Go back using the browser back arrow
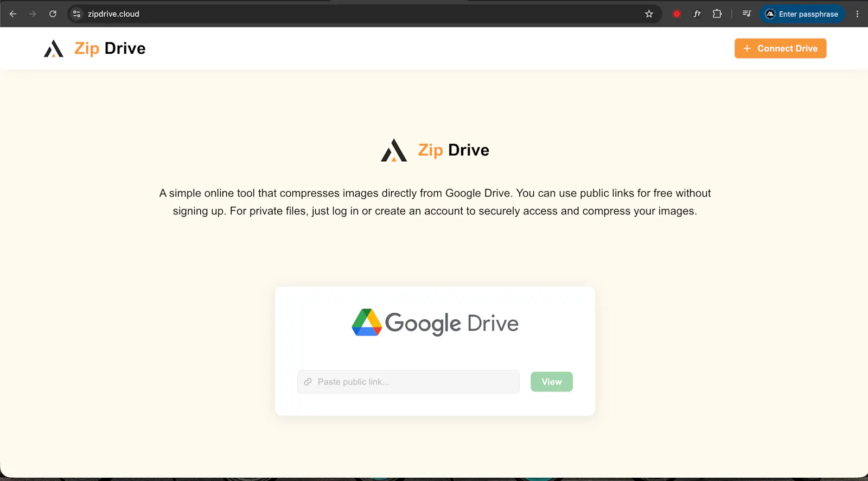868x481 pixels. pos(13,14)
